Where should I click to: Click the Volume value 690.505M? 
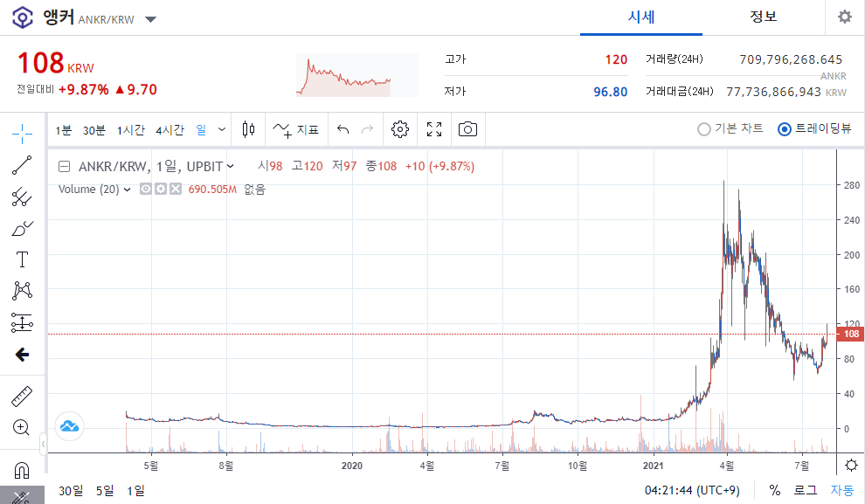click(212, 190)
